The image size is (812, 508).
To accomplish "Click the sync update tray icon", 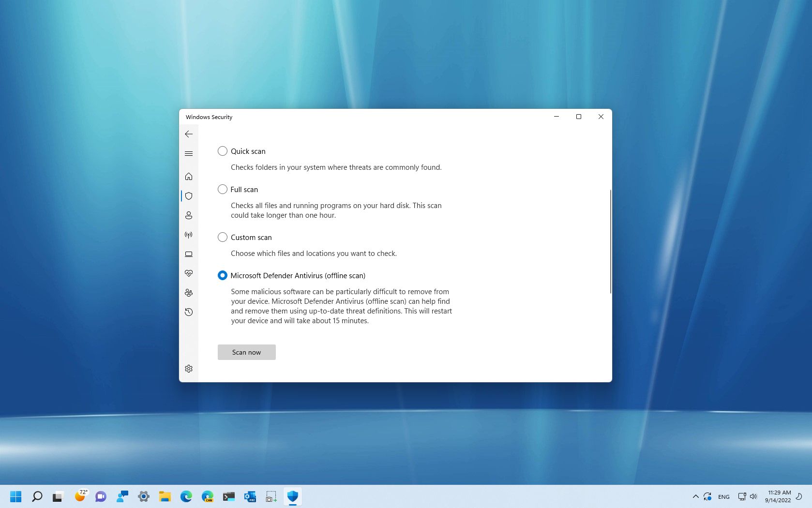I will tap(707, 496).
